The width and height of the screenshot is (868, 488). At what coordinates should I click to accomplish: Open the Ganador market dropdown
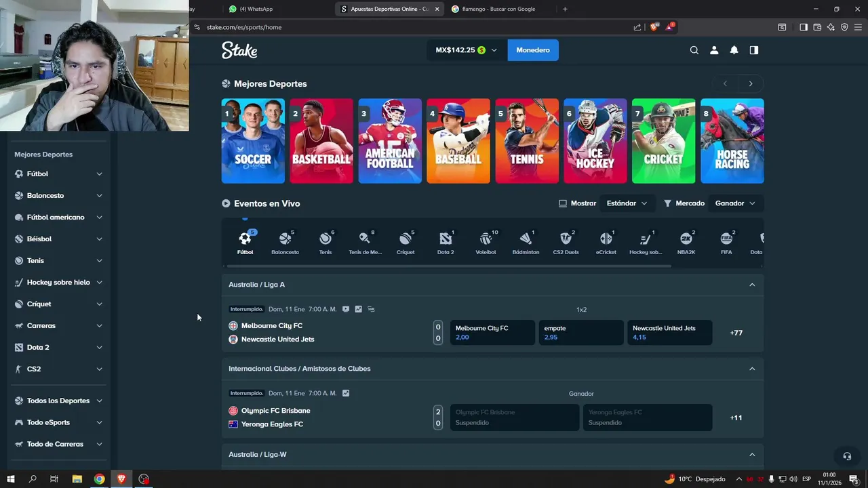(x=735, y=203)
